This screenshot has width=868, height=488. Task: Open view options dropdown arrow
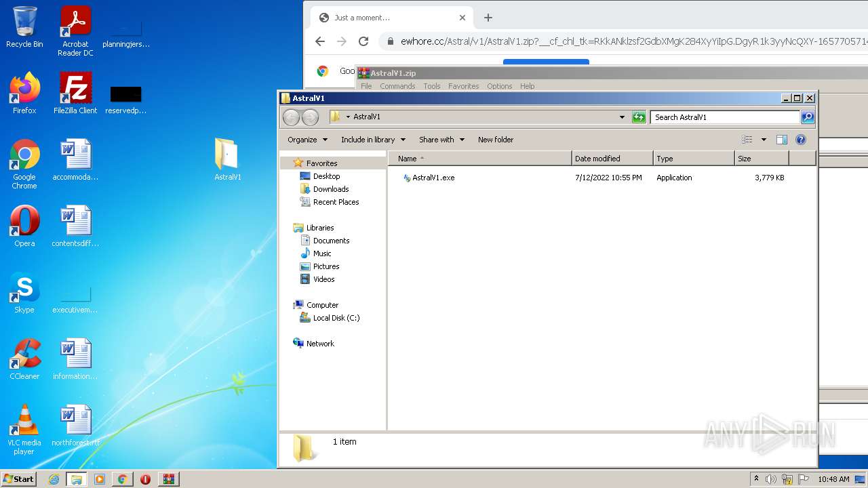point(764,140)
